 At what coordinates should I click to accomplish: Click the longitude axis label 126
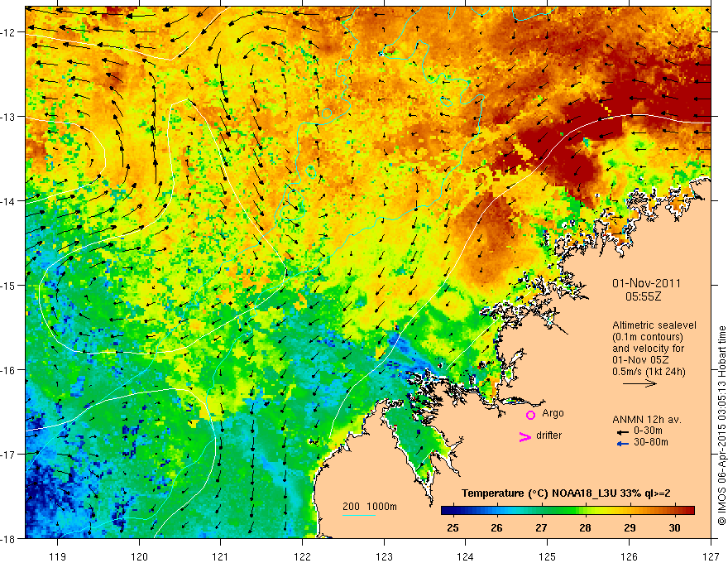629,556
